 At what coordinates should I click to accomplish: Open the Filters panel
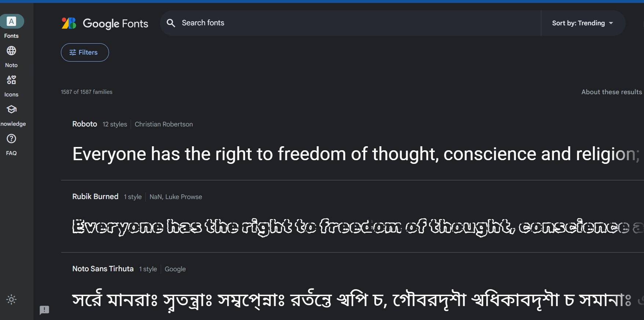[85, 52]
